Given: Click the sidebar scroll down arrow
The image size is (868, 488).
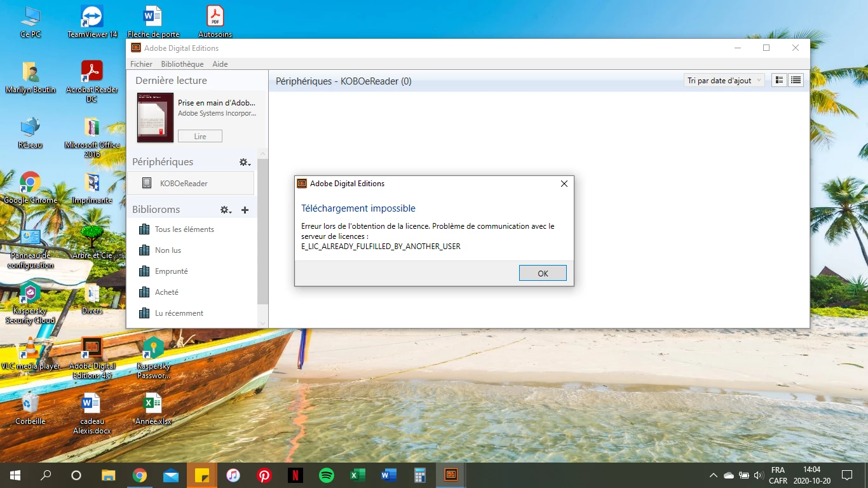Looking at the screenshot, I should click(x=262, y=323).
